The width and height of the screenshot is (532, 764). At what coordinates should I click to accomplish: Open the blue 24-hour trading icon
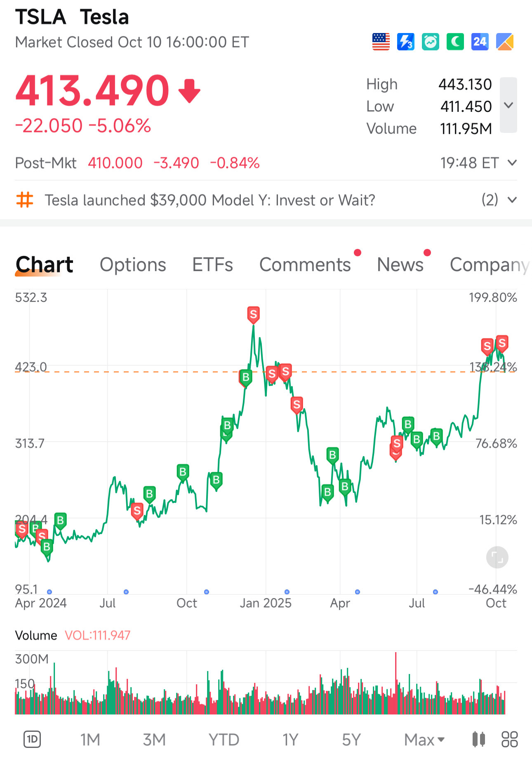click(480, 42)
